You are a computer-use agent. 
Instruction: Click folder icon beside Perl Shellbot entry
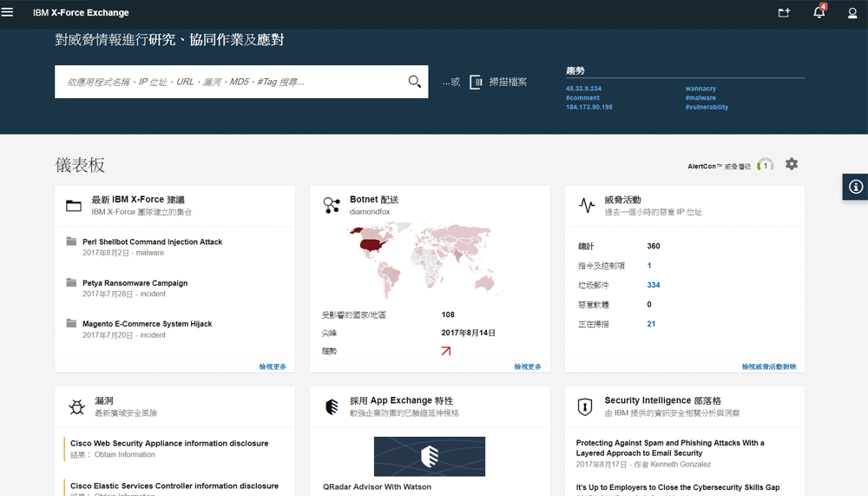point(71,241)
